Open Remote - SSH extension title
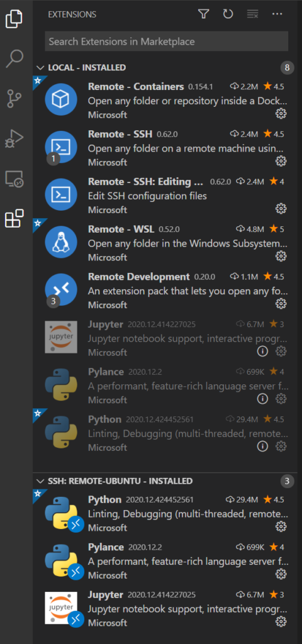Screen dimensions: 302x644 pyautogui.click(x=120, y=135)
